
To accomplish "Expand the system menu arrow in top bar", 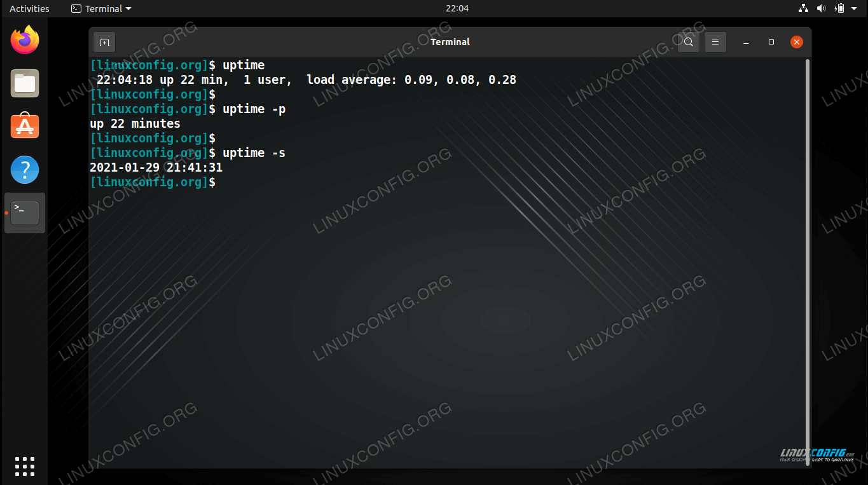I will click(855, 8).
